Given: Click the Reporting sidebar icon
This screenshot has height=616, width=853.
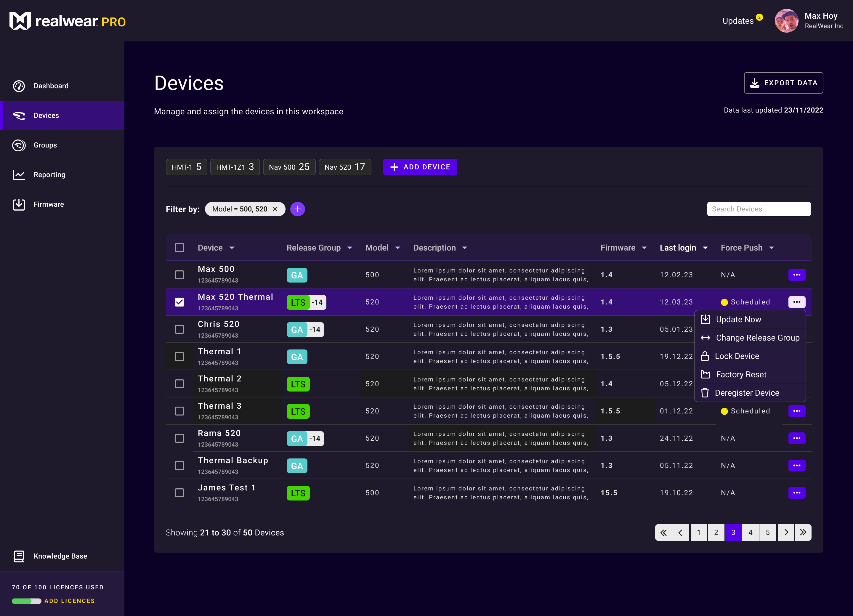Looking at the screenshot, I should coord(19,175).
